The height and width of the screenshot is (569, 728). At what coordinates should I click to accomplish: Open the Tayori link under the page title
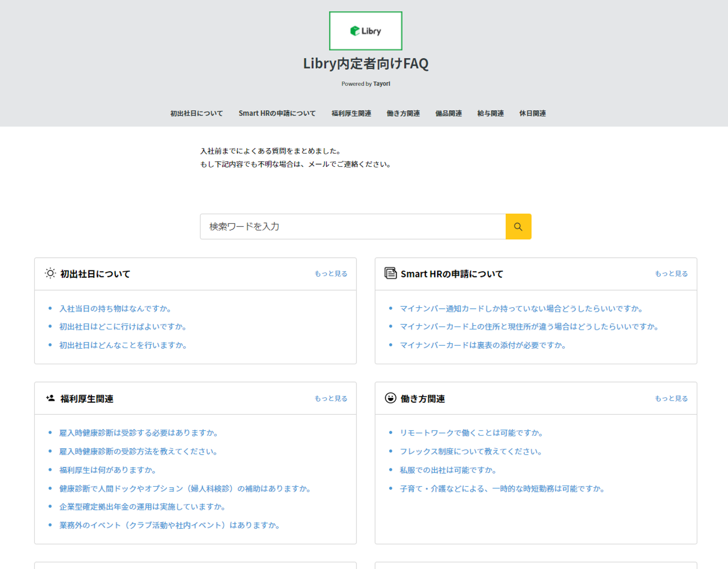tap(382, 84)
